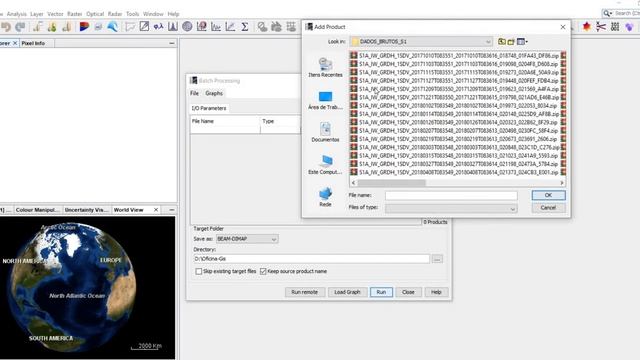This screenshot has height=360, width=640.
Task: Click the File name input field
Action: click(451, 196)
